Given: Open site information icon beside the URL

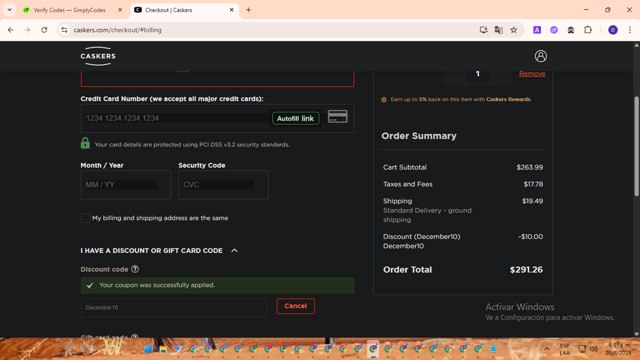Looking at the screenshot, I should click(x=64, y=30).
